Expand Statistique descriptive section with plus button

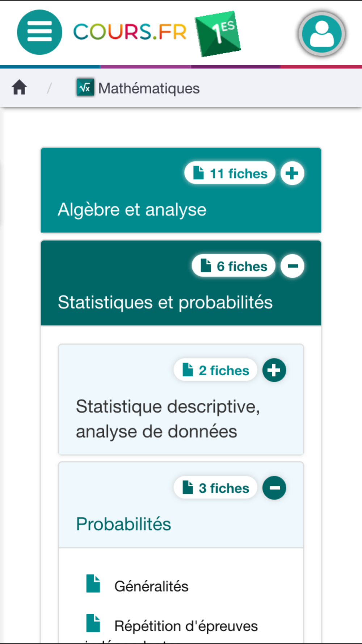click(274, 370)
